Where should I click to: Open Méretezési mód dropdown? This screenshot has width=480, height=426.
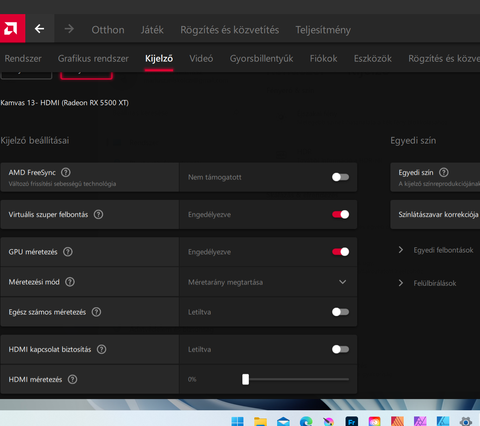pos(268,282)
